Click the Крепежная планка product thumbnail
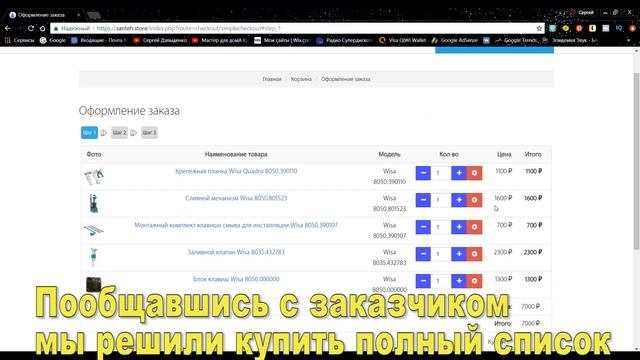The height and width of the screenshot is (360, 640). click(x=94, y=176)
